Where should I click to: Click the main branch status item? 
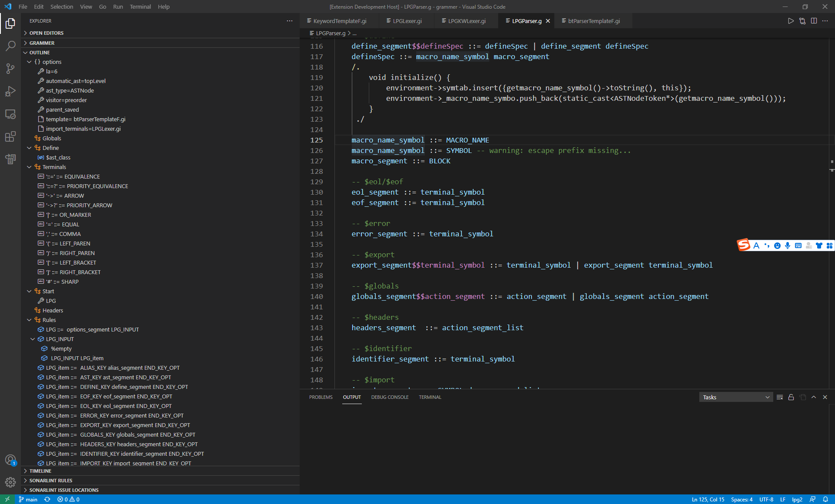pyautogui.click(x=28, y=500)
